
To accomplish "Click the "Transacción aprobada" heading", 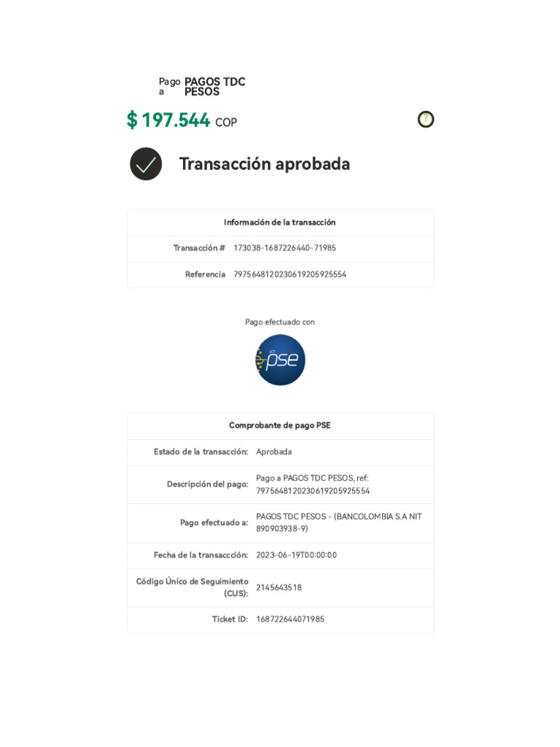I will 264,164.
